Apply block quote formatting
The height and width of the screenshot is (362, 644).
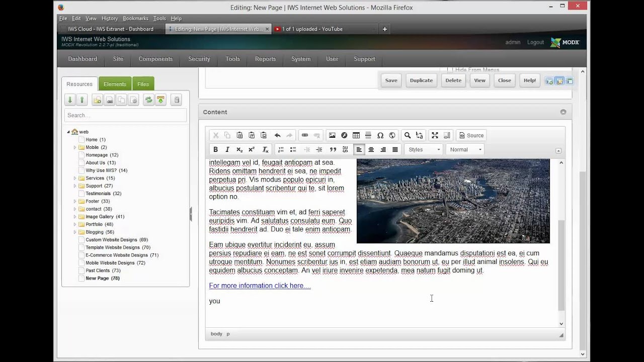point(333,149)
